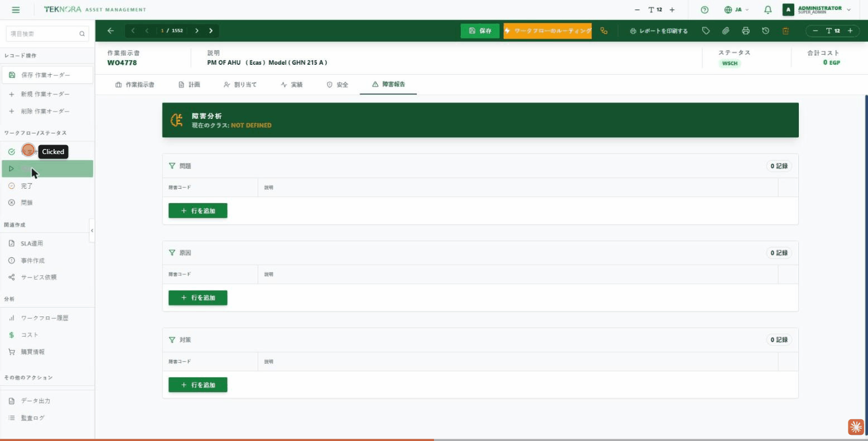Decrease font size in top header
The width and height of the screenshot is (868, 441).
pyautogui.click(x=637, y=9)
